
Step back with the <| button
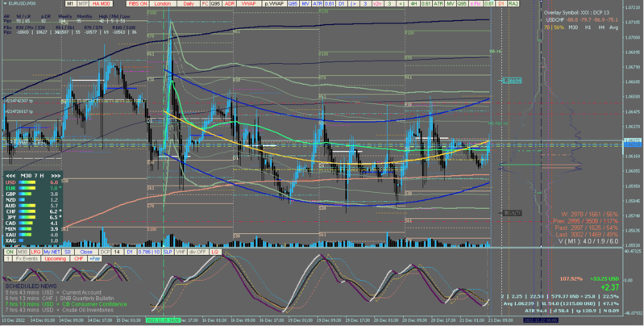coord(401,4)
